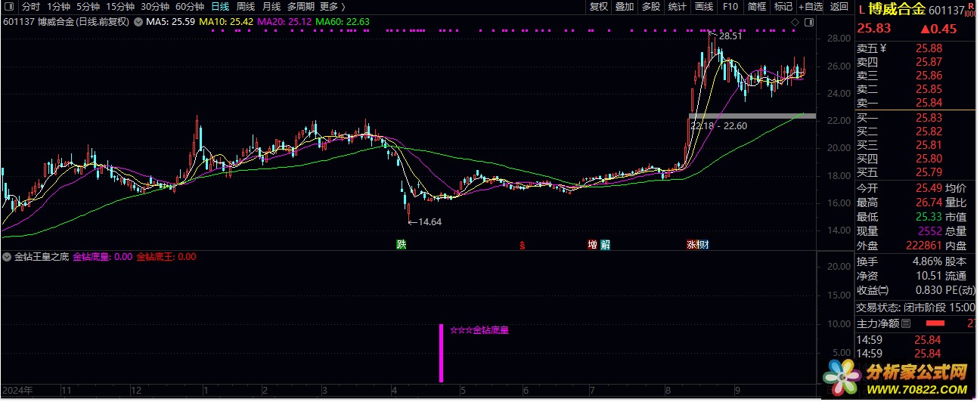The height and width of the screenshot is (402, 980).
Task: Click the 叠加 overlay button
Action: coord(625,6)
